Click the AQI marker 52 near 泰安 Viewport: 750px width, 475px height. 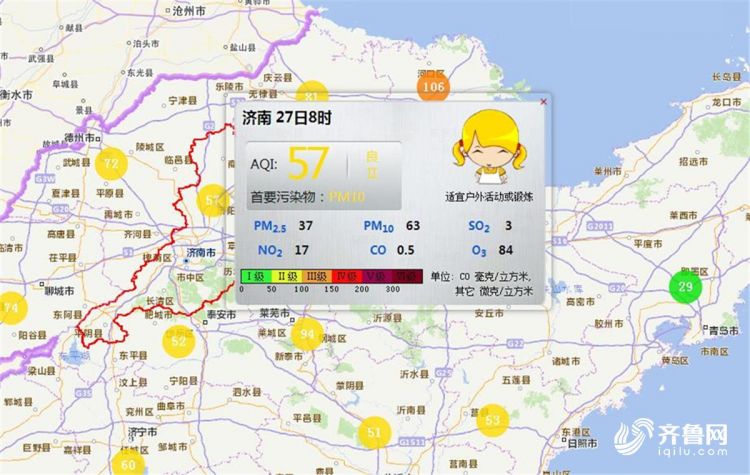(x=178, y=341)
